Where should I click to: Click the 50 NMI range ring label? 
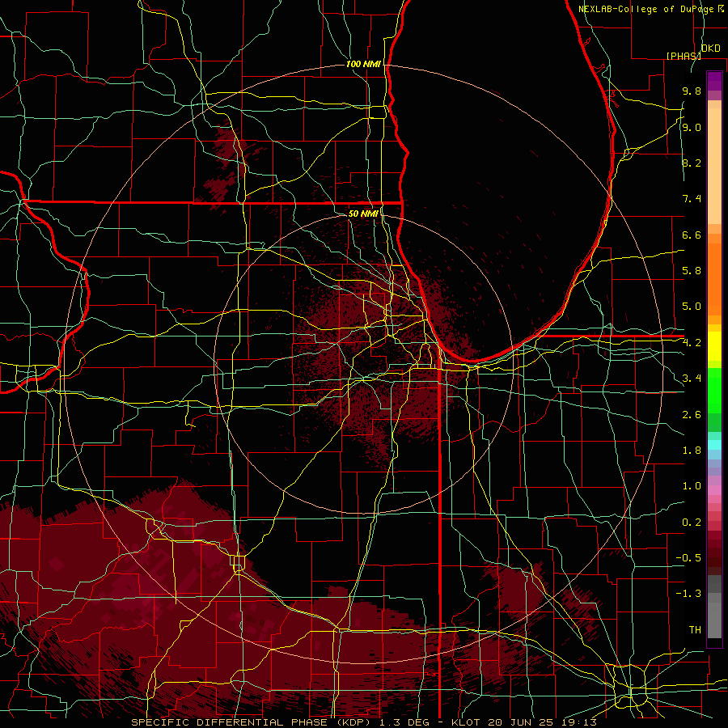(x=363, y=214)
